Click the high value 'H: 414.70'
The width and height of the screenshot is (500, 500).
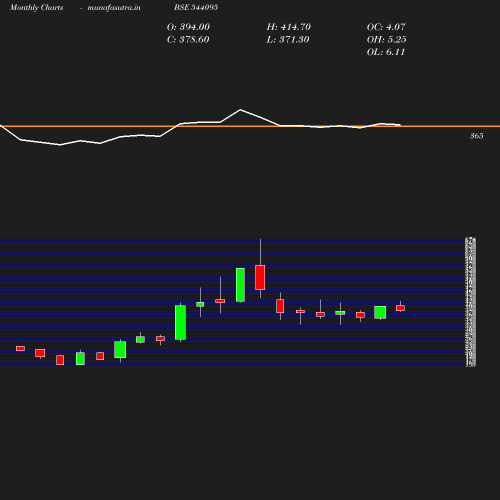click(289, 27)
